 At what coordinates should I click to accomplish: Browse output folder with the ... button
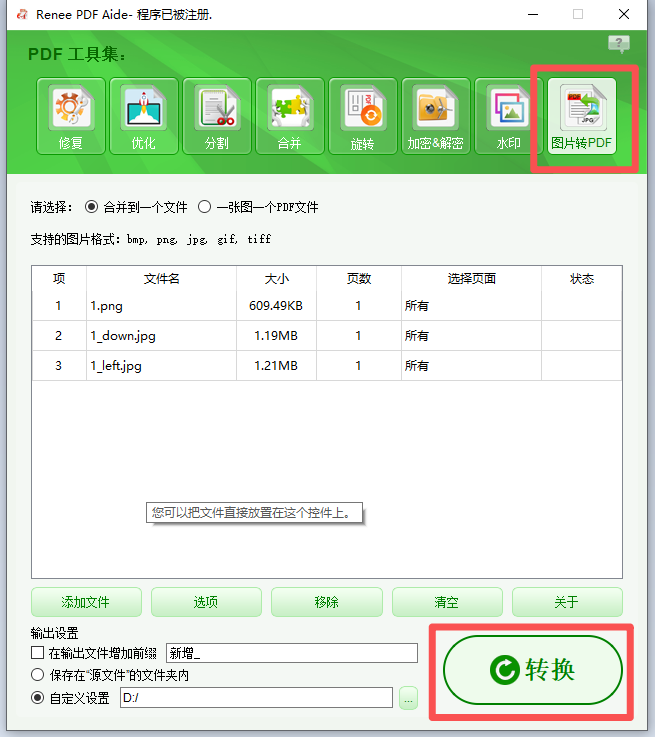408,698
